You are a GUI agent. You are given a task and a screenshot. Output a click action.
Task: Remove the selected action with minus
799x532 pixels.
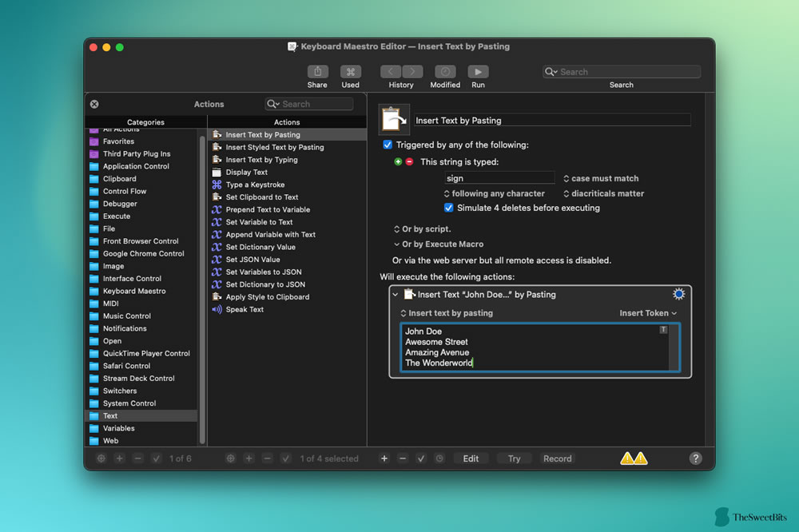pos(403,459)
